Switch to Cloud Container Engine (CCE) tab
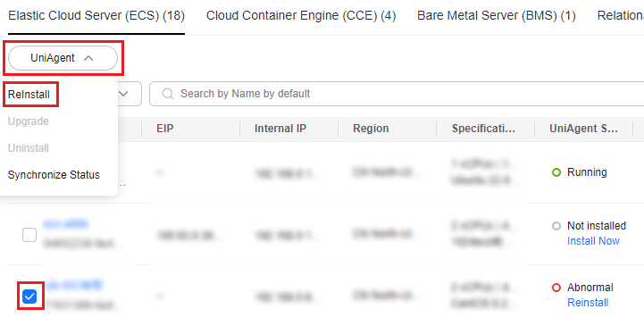The image size is (644, 326). pyautogui.click(x=301, y=15)
